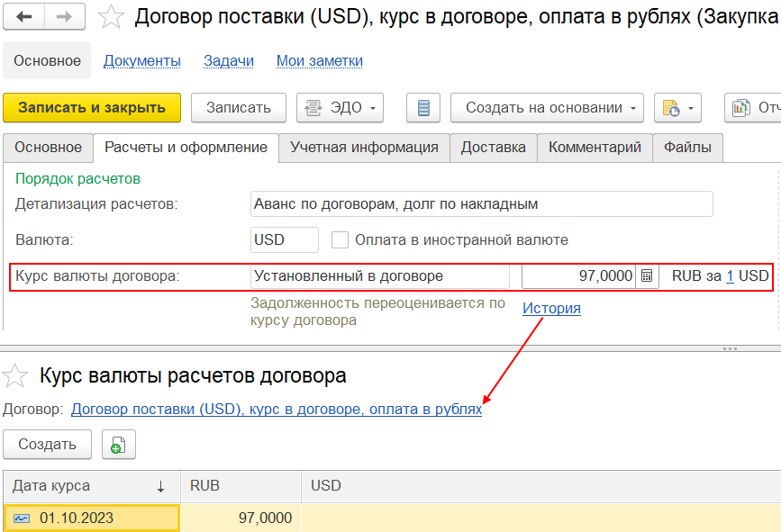Star the Курс валюты расчетов договора form

pyautogui.click(x=15, y=375)
